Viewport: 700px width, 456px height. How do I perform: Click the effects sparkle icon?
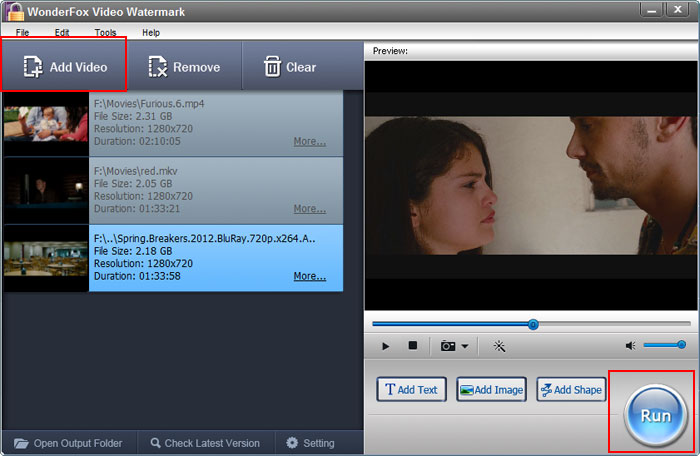pyautogui.click(x=499, y=346)
